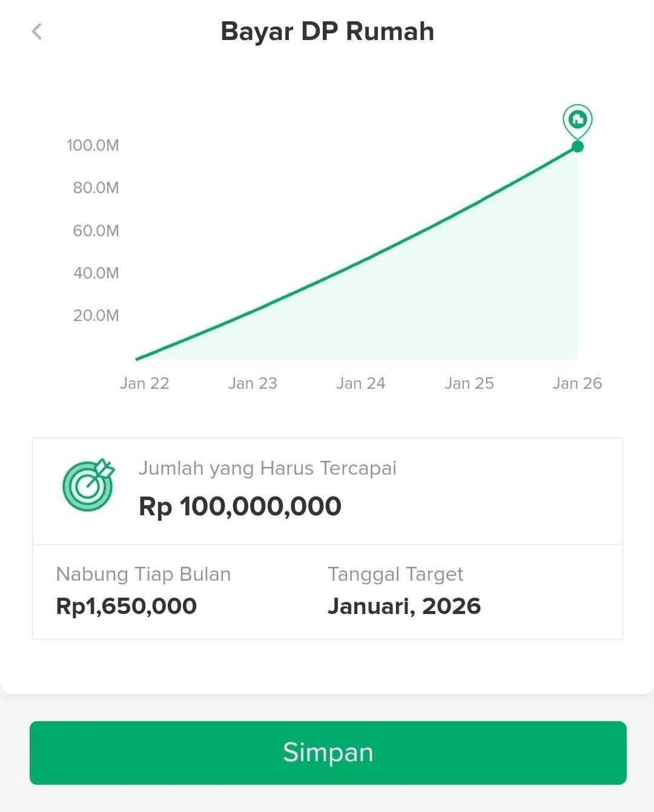The height and width of the screenshot is (812, 654).
Task: Change Tanggal Target Januari, 2026
Action: point(404,606)
